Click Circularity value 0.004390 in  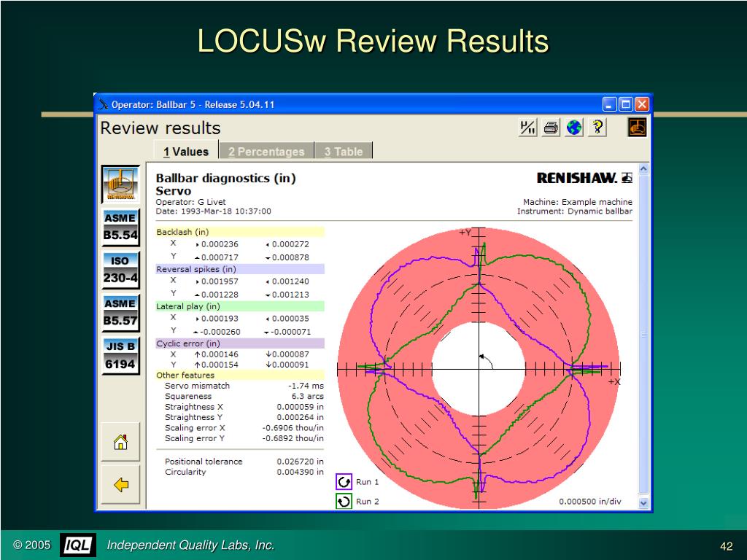point(300,472)
